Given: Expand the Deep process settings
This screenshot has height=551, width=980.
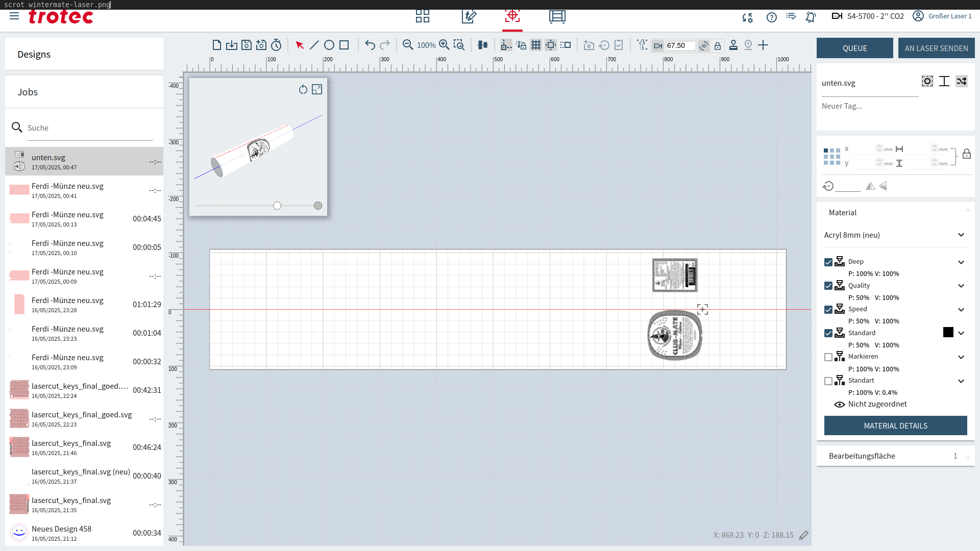Looking at the screenshot, I should 961,262.
